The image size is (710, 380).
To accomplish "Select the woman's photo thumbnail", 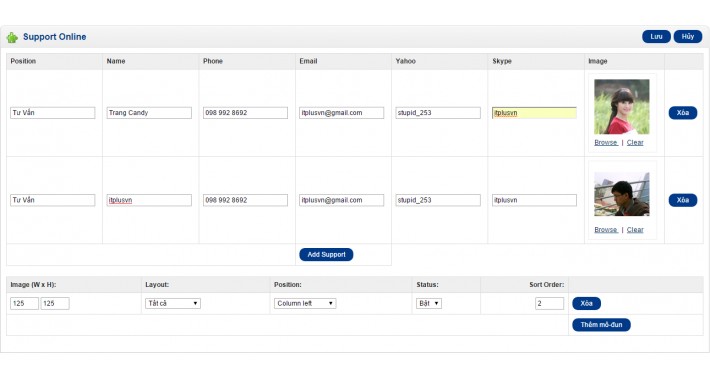I will (x=622, y=107).
